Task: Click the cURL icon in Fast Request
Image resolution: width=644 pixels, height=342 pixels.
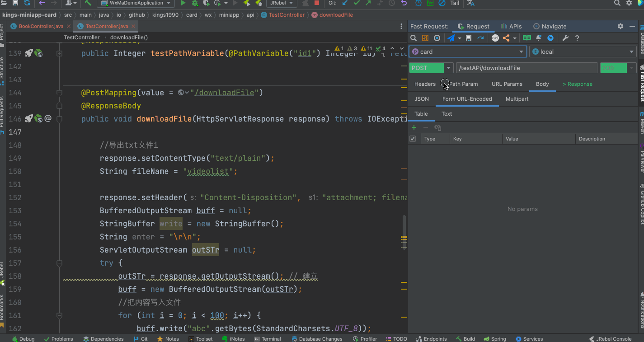Action: coord(495,38)
